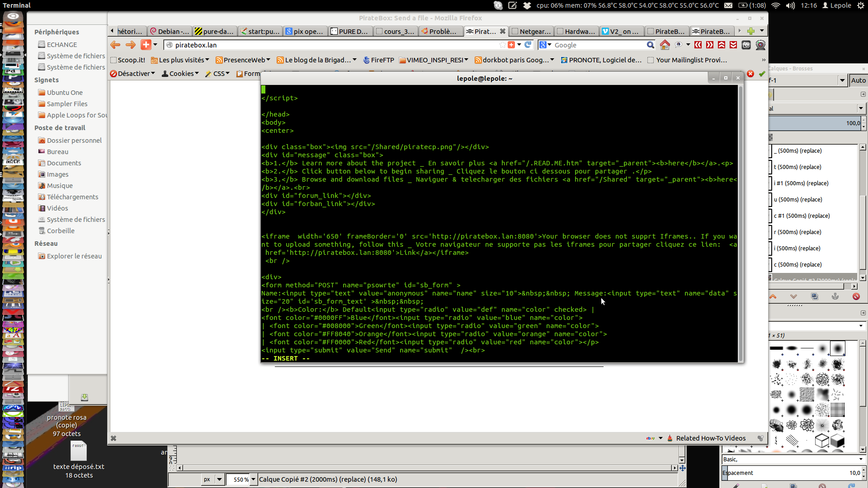The width and height of the screenshot is (868, 488).
Task: Anchor the floating layer in GIMP
Action: [835, 296]
